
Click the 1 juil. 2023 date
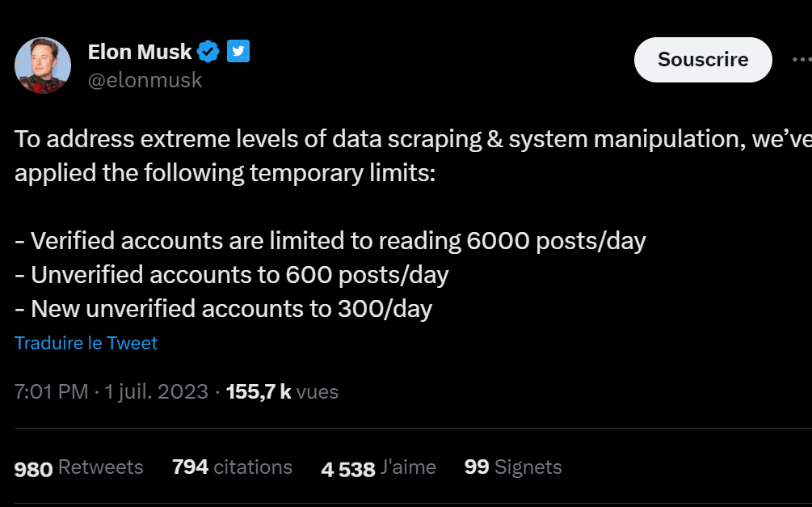[157, 392]
